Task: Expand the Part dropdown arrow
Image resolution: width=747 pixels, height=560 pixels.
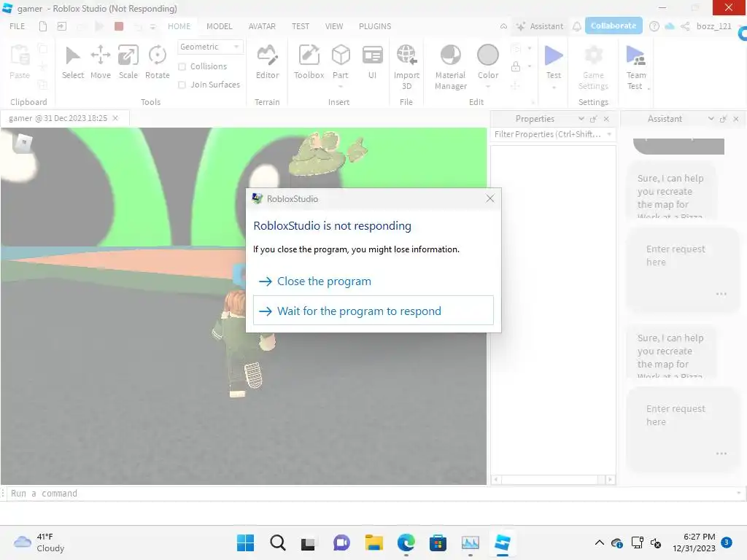Action: tap(341, 87)
